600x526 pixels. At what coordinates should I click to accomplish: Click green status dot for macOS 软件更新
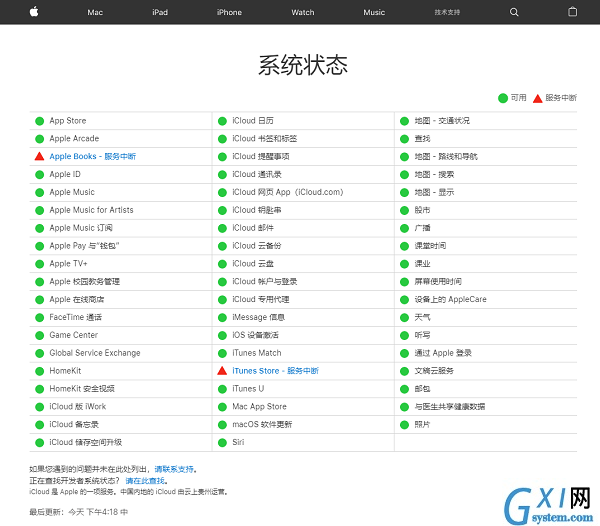[x=222, y=425]
